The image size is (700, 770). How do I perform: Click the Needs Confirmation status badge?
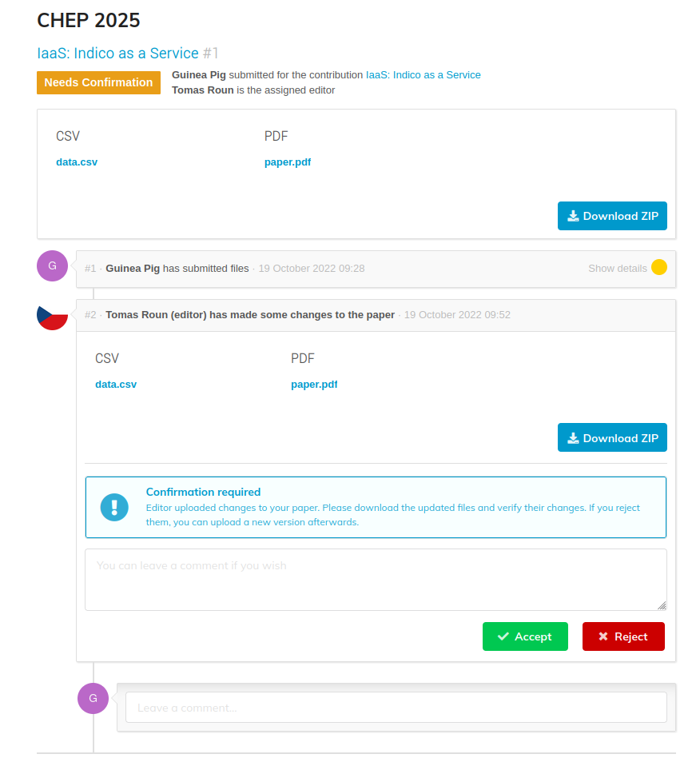point(98,82)
